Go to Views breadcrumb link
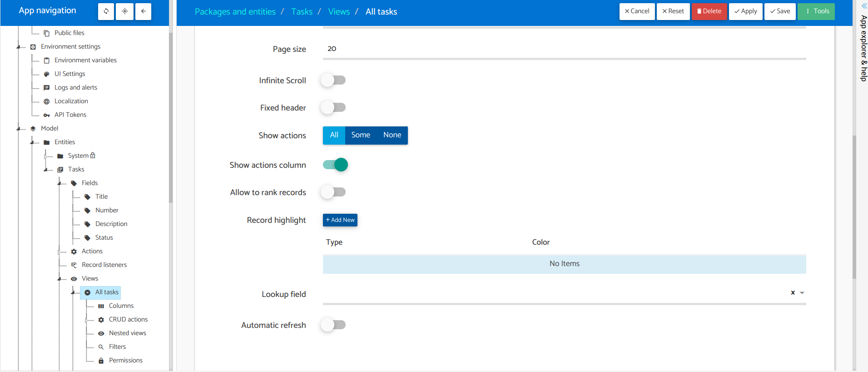The image size is (868, 372). point(339,12)
